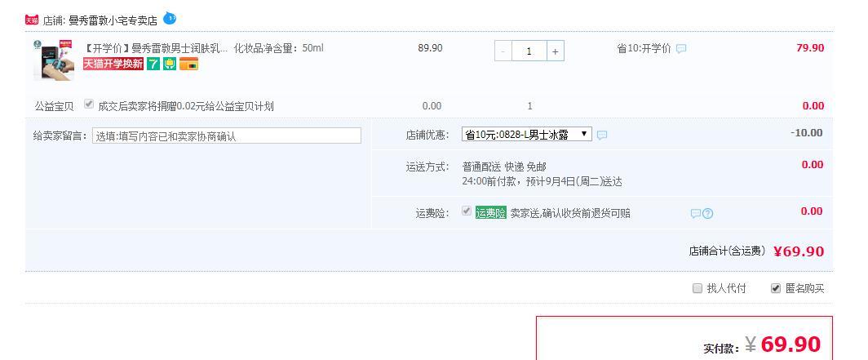Open the product title link 曼秀雷敦男士润肤乳
Viewport: 868px width, 360px height.
[x=155, y=48]
